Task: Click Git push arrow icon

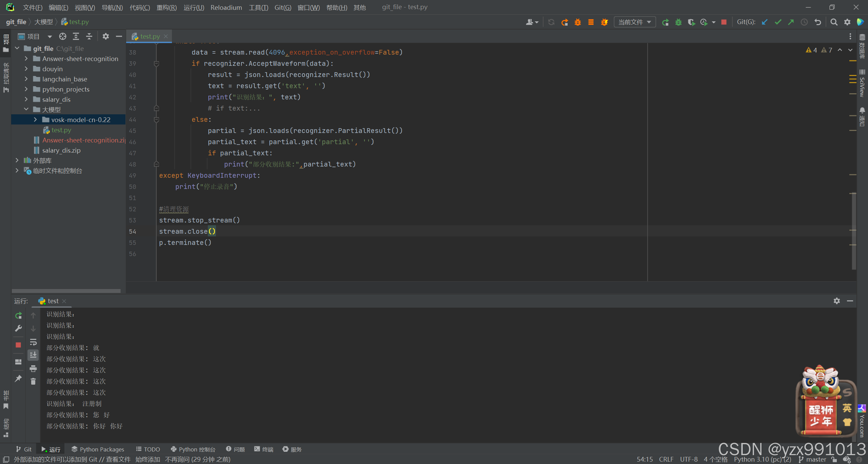Action: [x=791, y=22]
